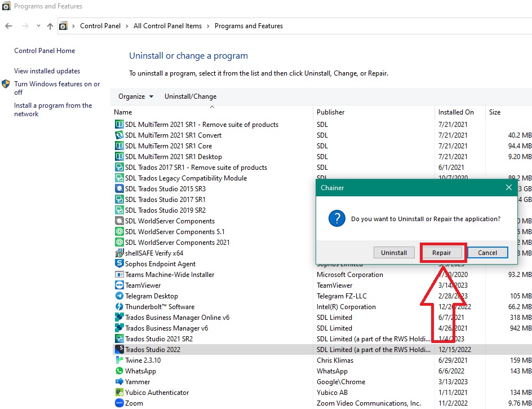Click the Zoom program icon
The width and height of the screenshot is (532, 409).
coord(119,403)
